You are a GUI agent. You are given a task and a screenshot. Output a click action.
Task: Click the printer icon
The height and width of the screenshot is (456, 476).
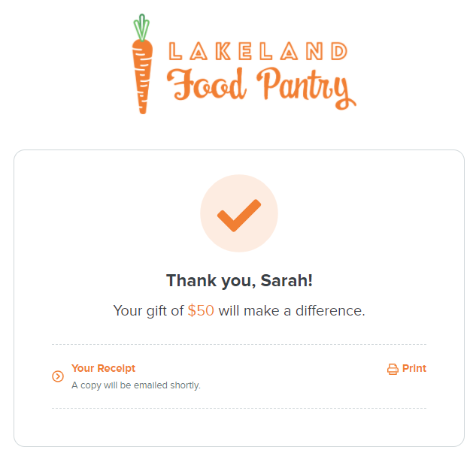[x=393, y=369]
